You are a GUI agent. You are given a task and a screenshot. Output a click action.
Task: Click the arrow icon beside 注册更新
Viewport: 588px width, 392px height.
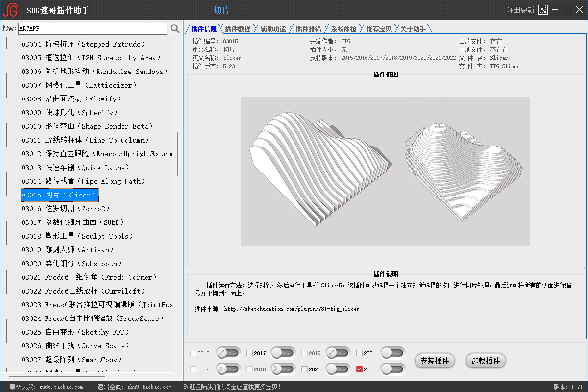pos(542,10)
